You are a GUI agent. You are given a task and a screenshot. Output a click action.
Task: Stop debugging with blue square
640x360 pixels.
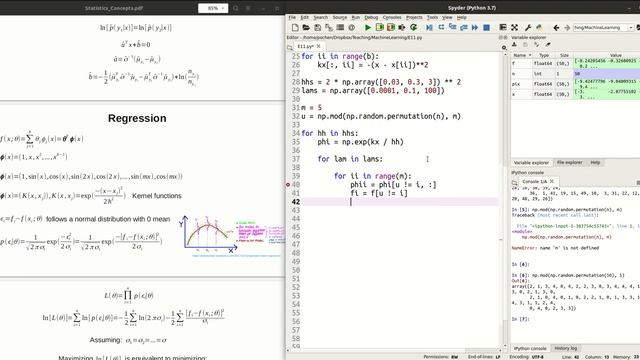tap(486, 27)
